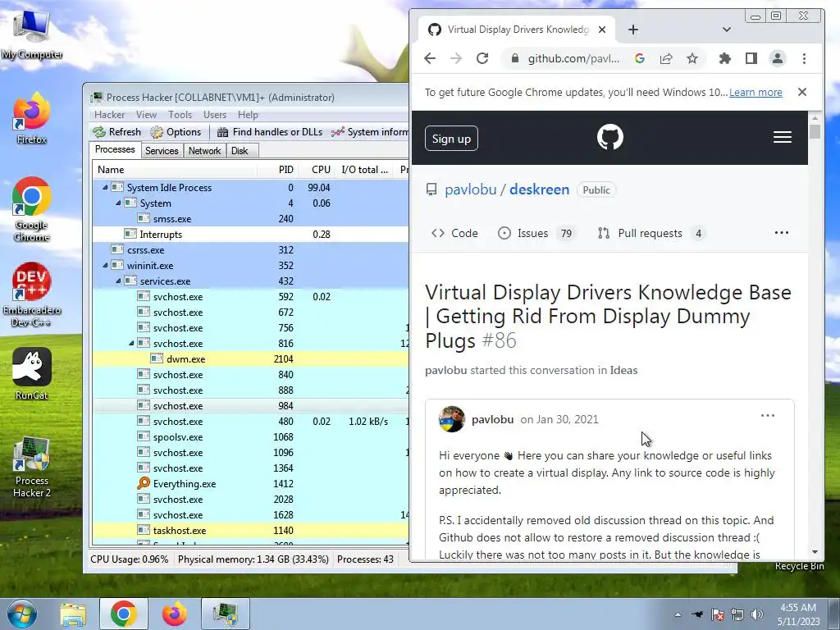The height and width of the screenshot is (630, 840).
Task: Click share page icon in address bar
Action: (x=666, y=58)
